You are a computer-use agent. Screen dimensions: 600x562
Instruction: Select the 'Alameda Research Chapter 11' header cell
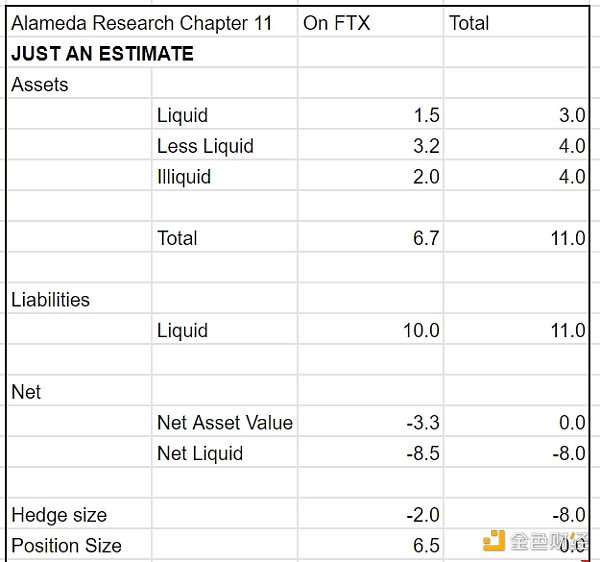(141, 23)
